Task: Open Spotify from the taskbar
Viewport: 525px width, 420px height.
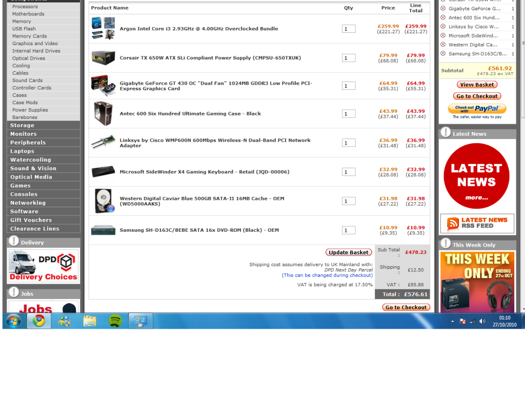Action: [115, 321]
